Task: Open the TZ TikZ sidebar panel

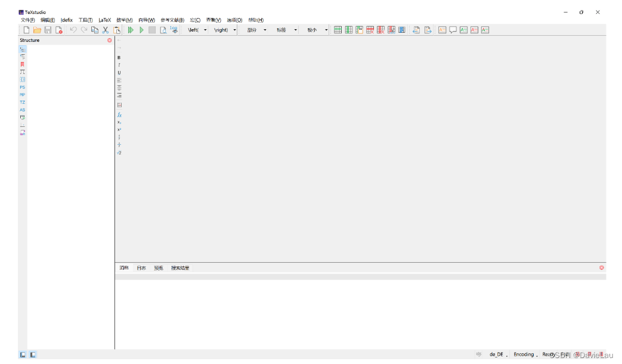Action: (22, 102)
